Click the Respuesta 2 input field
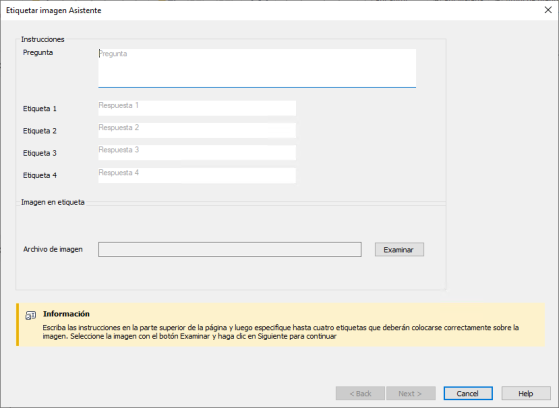559x408 pixels. pyautogui.click(x=197, y=131)
